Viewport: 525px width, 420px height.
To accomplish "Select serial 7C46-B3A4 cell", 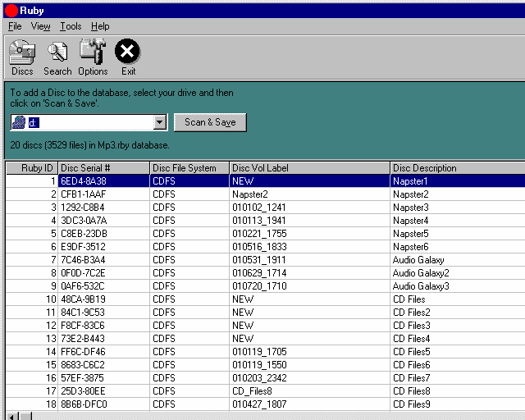I will [104, 260].
